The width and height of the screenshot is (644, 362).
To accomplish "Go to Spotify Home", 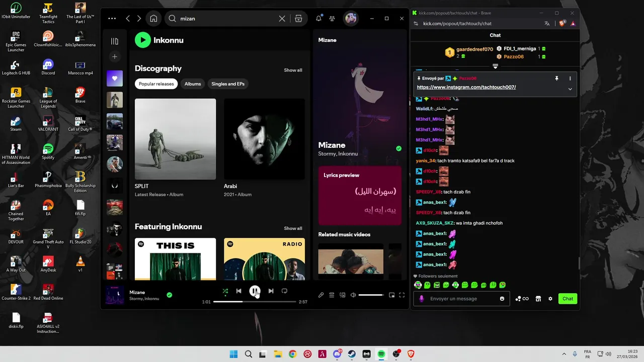I will tap(153, 19).
